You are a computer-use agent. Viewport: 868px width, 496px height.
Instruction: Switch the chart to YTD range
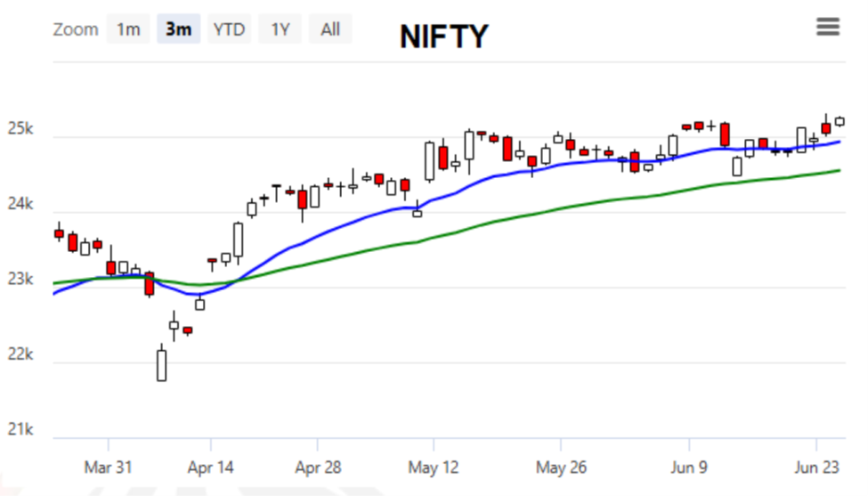click(x=229, y=28)
